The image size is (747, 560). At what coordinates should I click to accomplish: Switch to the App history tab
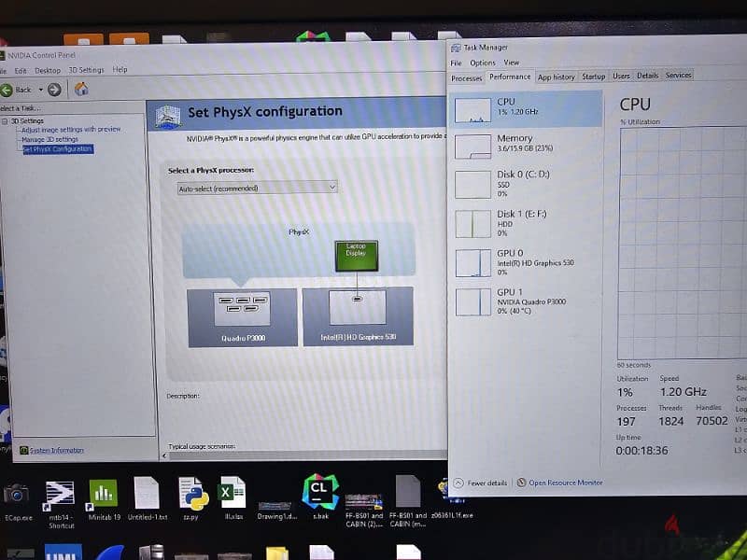coord(556,77)
